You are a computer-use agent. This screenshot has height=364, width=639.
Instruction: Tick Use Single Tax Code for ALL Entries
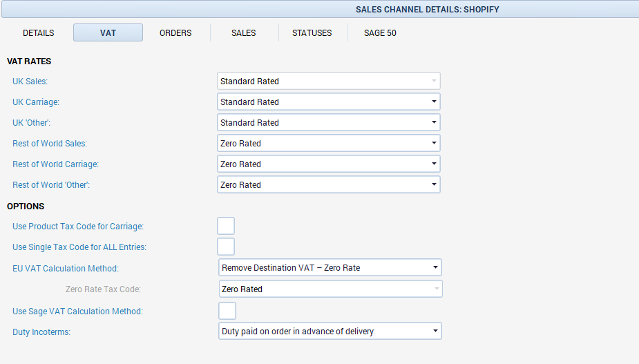(226, 247)
